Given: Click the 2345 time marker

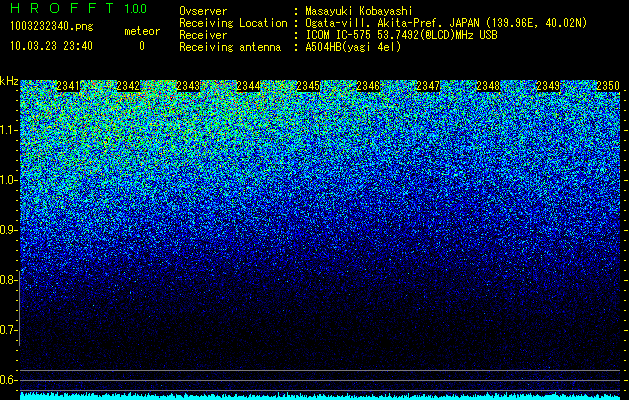Looking at the screenshot, I should tap(308, 86).
